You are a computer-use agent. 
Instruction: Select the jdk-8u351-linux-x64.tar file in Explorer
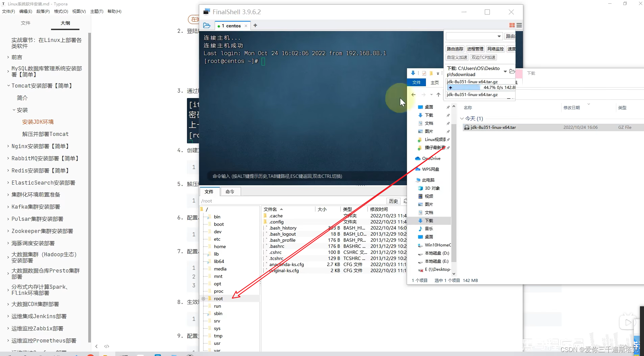(x=553, y=127)
